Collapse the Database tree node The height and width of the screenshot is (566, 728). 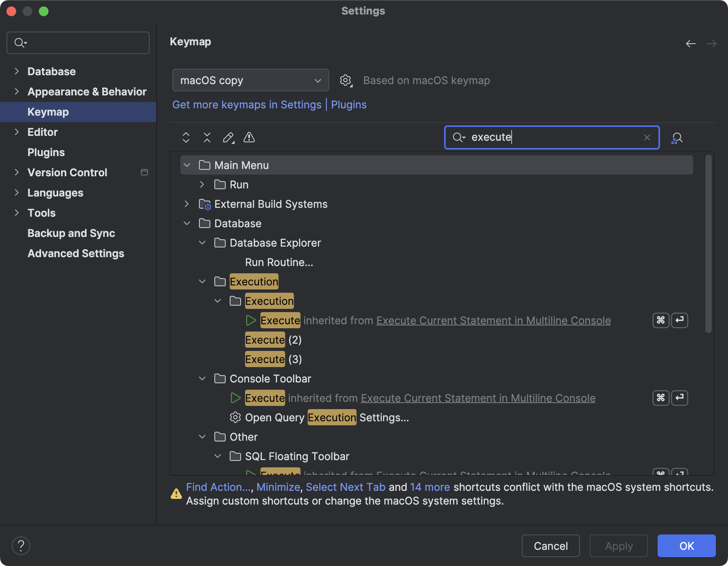click(x=186, y=223)
